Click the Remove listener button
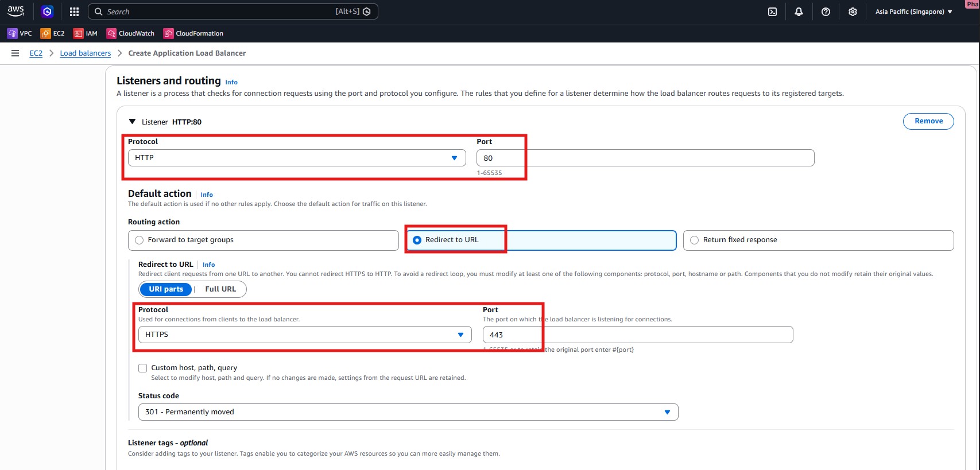980x470 pixels. pyautogui.click(x=928, y=121)
